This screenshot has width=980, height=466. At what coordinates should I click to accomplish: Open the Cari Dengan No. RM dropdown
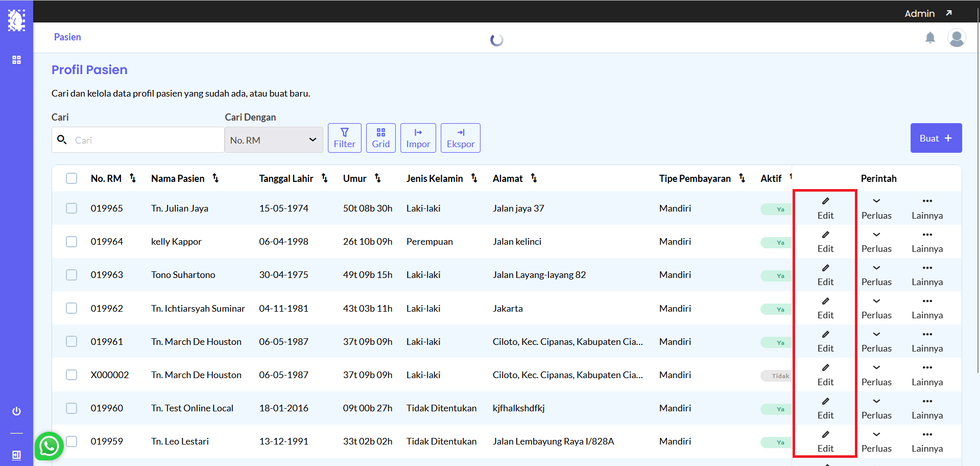tap(273, 140)
